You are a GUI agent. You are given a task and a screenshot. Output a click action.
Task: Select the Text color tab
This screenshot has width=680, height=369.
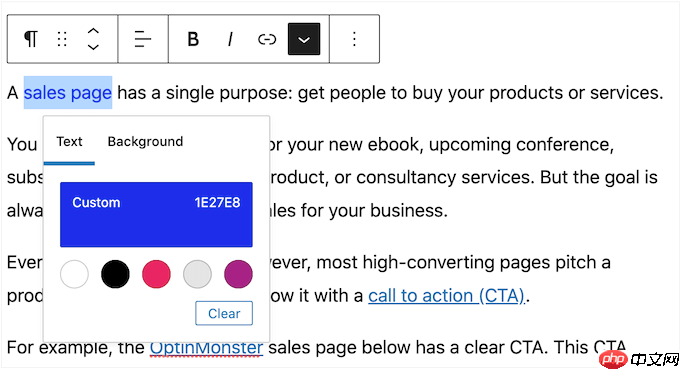tap(69, 142)
